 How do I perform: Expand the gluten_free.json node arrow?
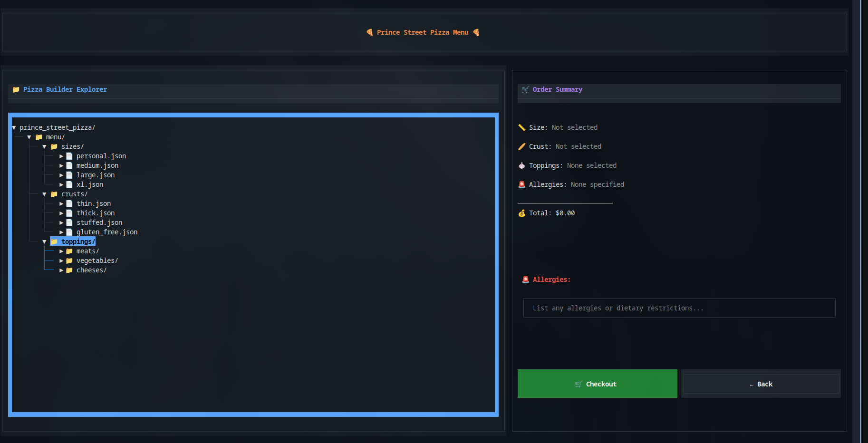(x=61, y=232)
